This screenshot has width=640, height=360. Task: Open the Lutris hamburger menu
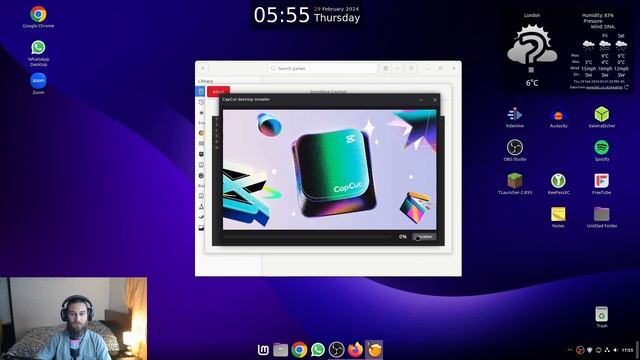pyautogui.click(x=411, y=68)
